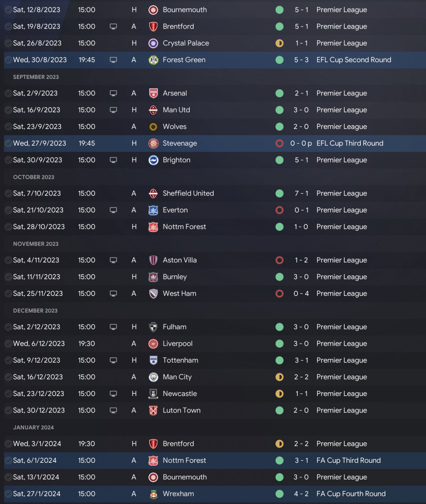The image size is (426, 504).
Task: Click the Wrexham club badge
Action: [153, 494]
